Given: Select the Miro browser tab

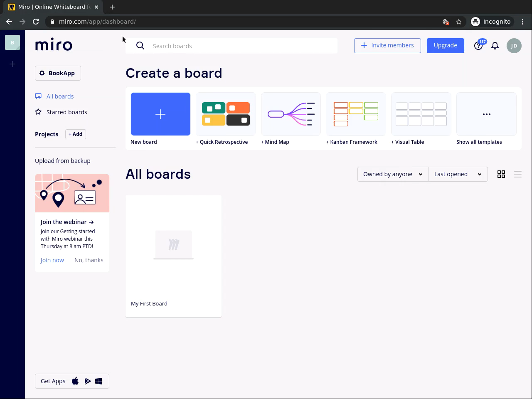Looking at the screenshot, I should tap(53, 7).
